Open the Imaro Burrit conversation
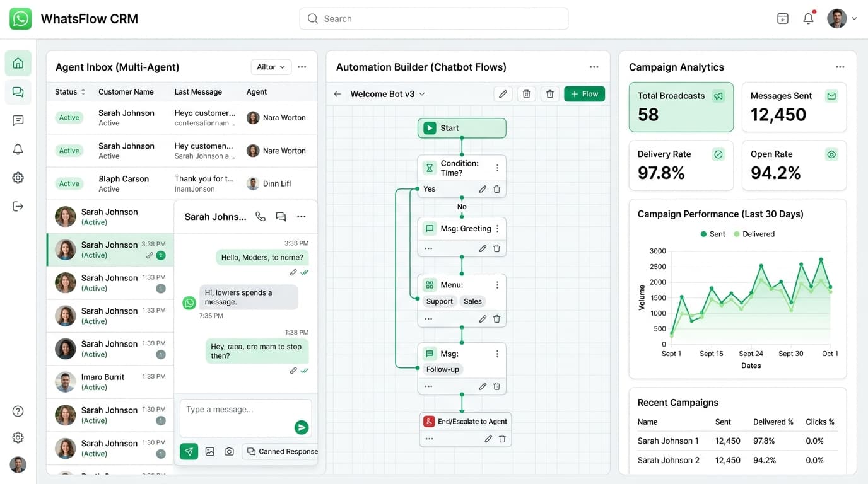Image resolution: width=868 pixels, height=484 pixels. pos(110,382)
